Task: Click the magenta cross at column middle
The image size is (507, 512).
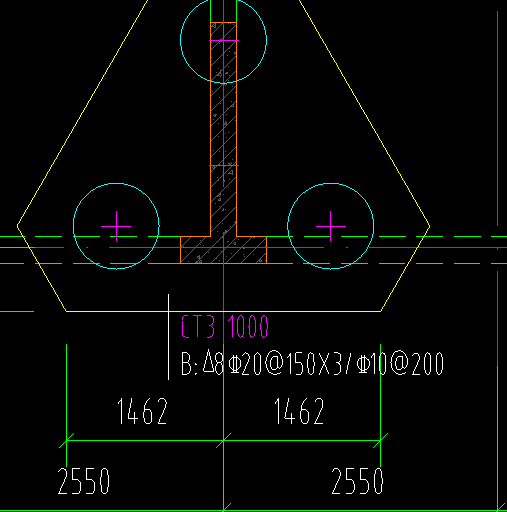Action: 224,165
